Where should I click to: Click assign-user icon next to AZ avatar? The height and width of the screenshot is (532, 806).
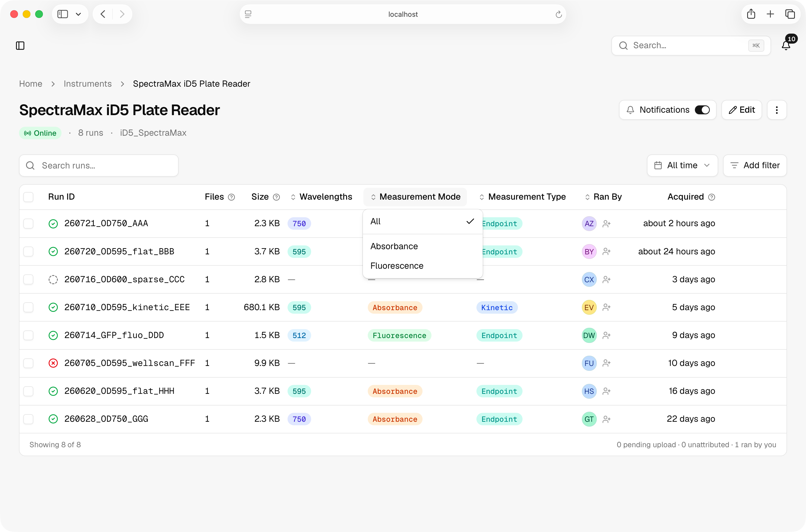607,223
